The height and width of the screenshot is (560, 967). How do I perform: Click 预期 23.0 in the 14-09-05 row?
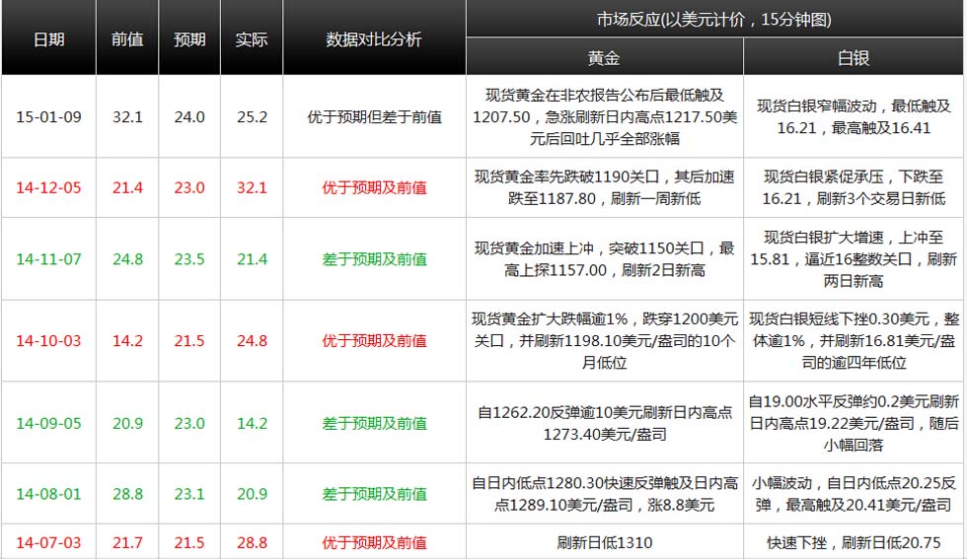(189, 423)
